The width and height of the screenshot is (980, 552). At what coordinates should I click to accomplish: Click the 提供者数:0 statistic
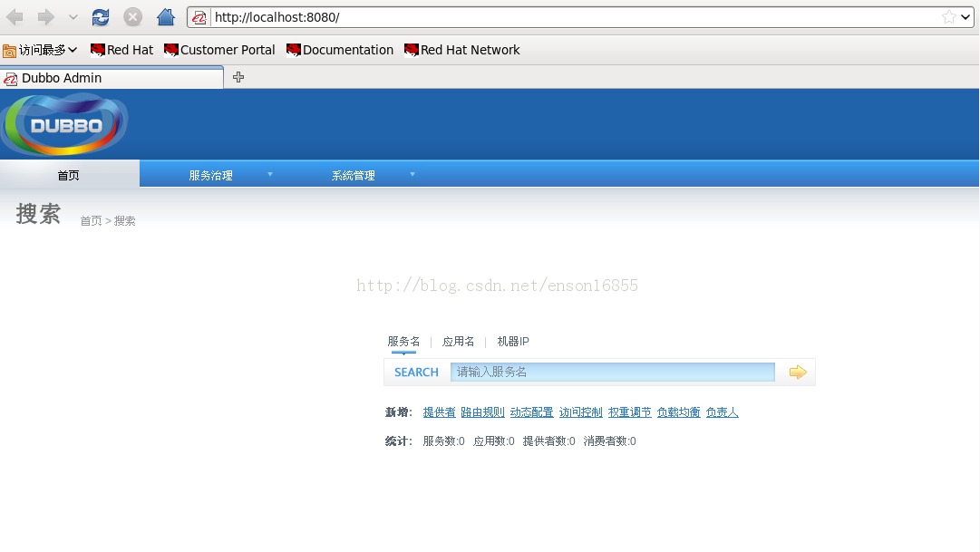pos(548,441)
